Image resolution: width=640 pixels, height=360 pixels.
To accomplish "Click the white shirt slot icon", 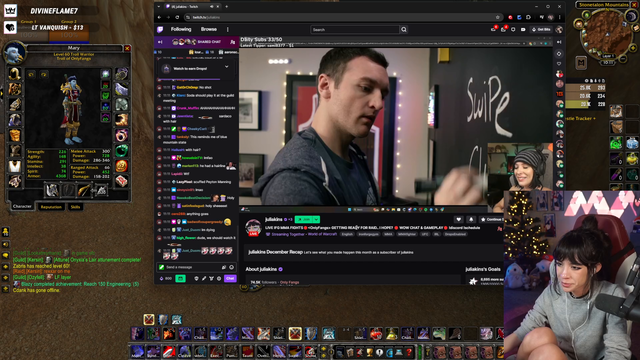I will (15, 166).
